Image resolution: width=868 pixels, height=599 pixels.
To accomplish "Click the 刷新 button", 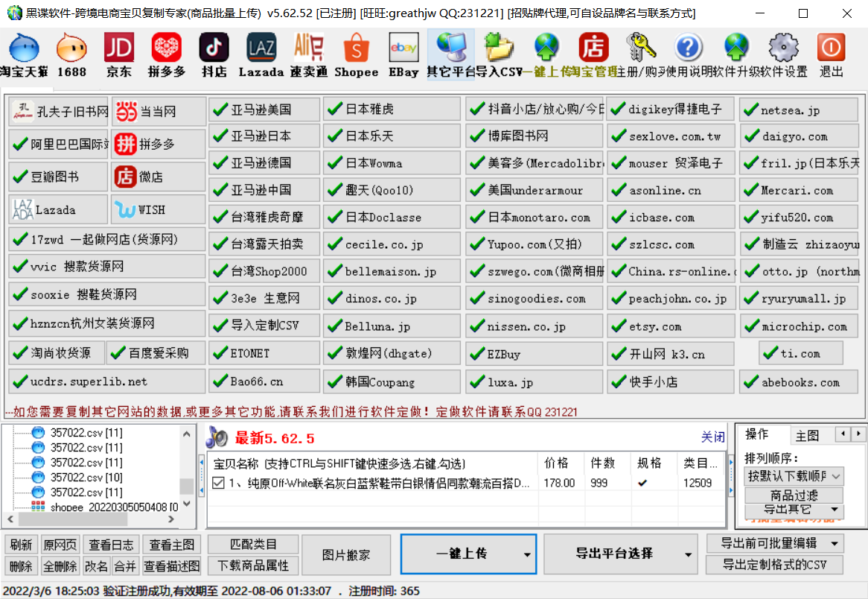I will [21, 545].
